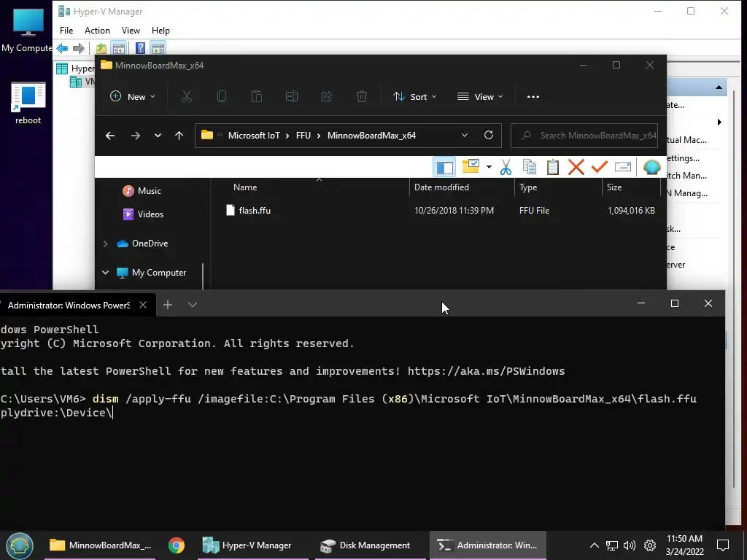The image size is (747, 560).
Task: Click the clipboard paste icon in secondary toolbar
Action: pos(553,167)
